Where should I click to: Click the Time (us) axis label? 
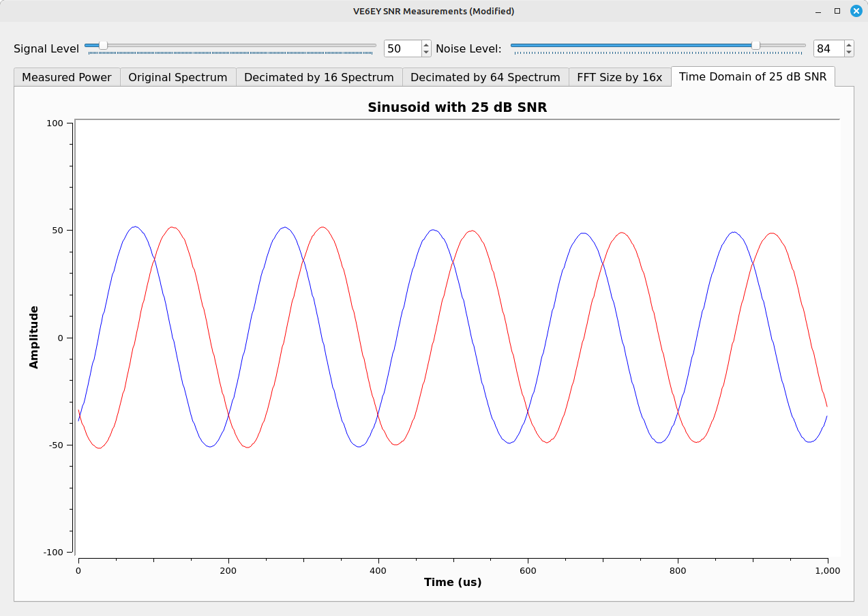point(453,582)
